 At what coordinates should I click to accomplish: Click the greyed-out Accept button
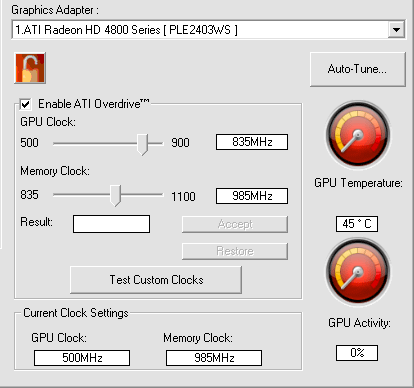coord(235,224)
